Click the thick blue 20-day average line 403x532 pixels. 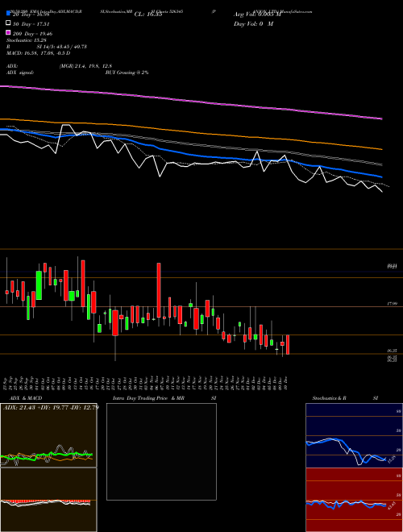point(190,154)
